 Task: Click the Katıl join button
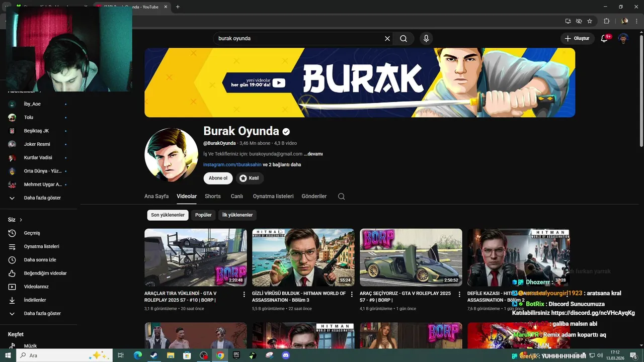point(250,178)
